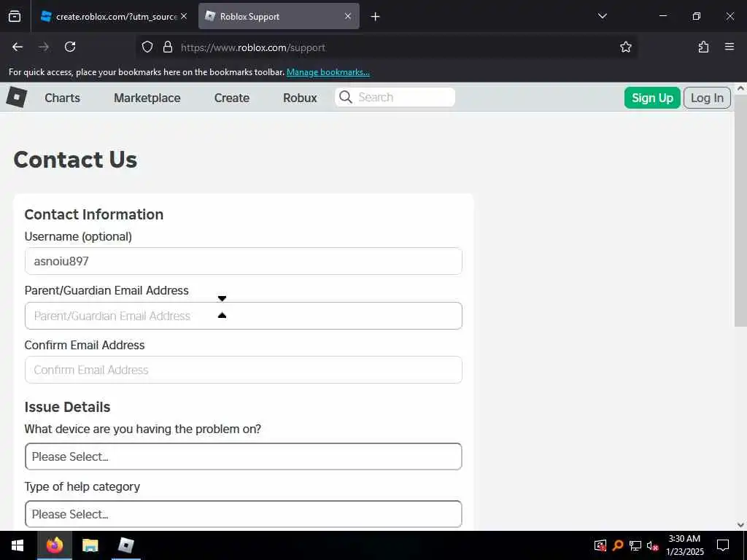Expand the list all tabs chevron
This screenshot has height=560, width=747.
point(602,16)
